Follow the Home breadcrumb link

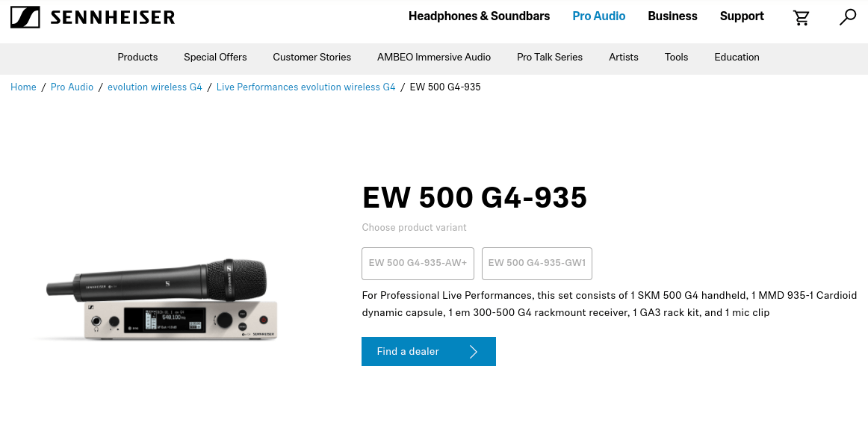(x=23, y=87)
